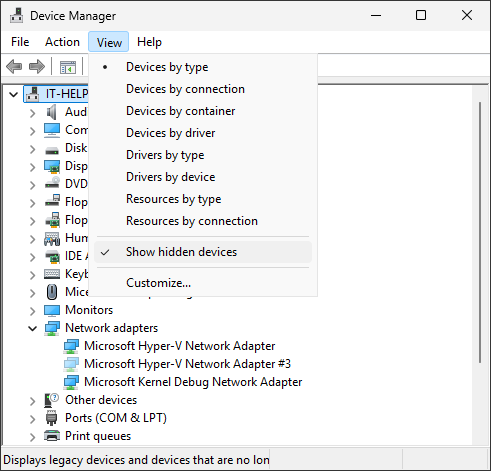491x471 pixels.
Task: Click the Back arrow toolbar icon
Action: [x=14, y=66]
